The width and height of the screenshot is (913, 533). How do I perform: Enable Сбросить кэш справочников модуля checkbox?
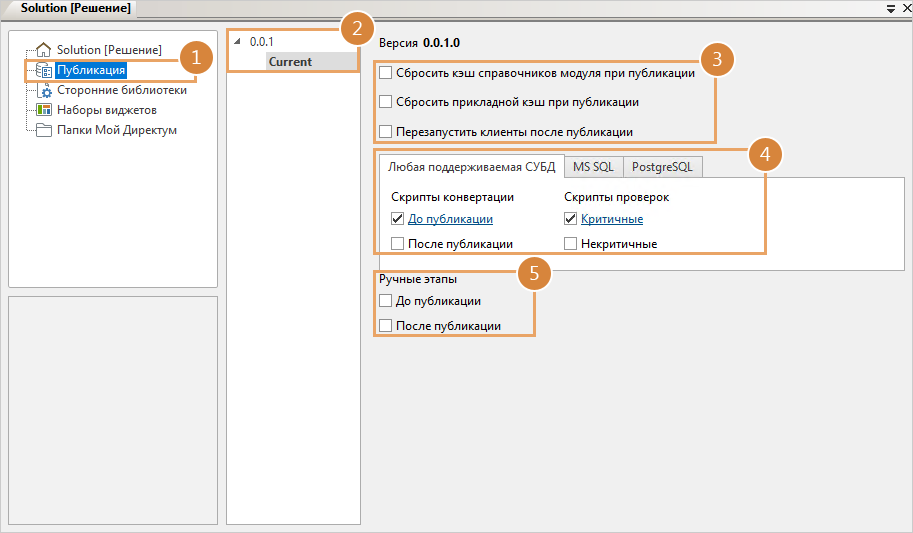click(x=386, y=73)
